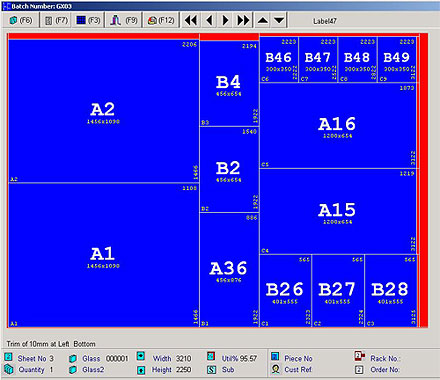The image size is (440, 380).
Task: Jump to first sheet with double-left arrows
Action: (191, 21)
